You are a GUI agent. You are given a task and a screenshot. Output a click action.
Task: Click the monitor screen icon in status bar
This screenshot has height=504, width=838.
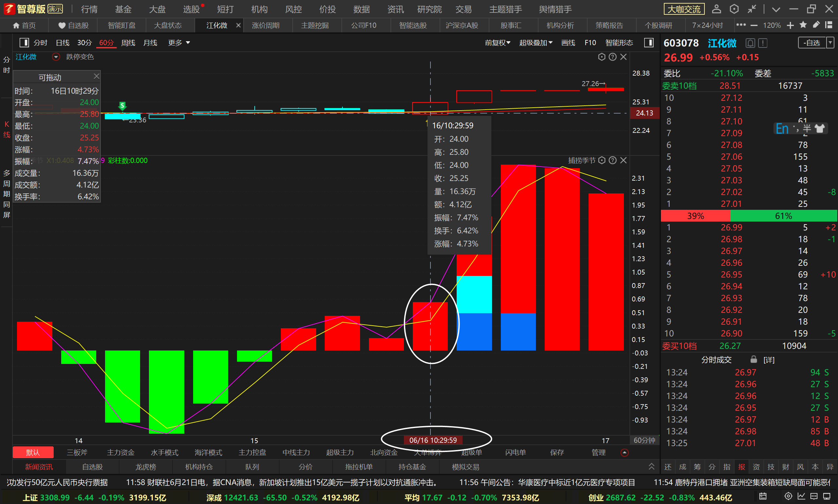[827, 496]
